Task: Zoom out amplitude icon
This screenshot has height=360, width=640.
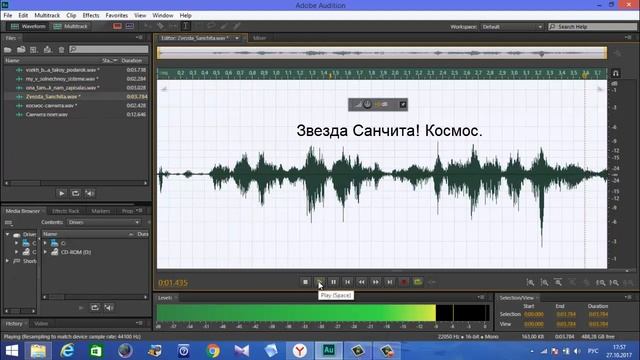Action: (x=544, y=282)
